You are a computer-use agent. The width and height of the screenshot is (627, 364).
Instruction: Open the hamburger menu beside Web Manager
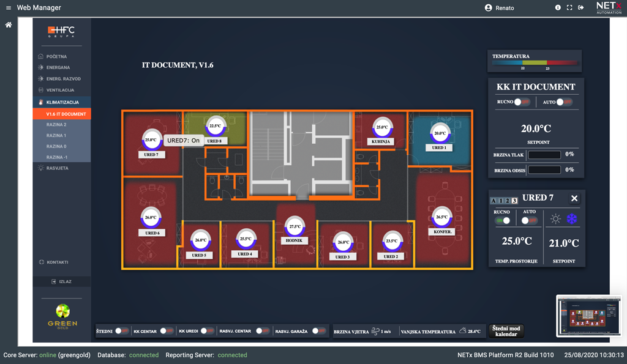tap(9, 8)
